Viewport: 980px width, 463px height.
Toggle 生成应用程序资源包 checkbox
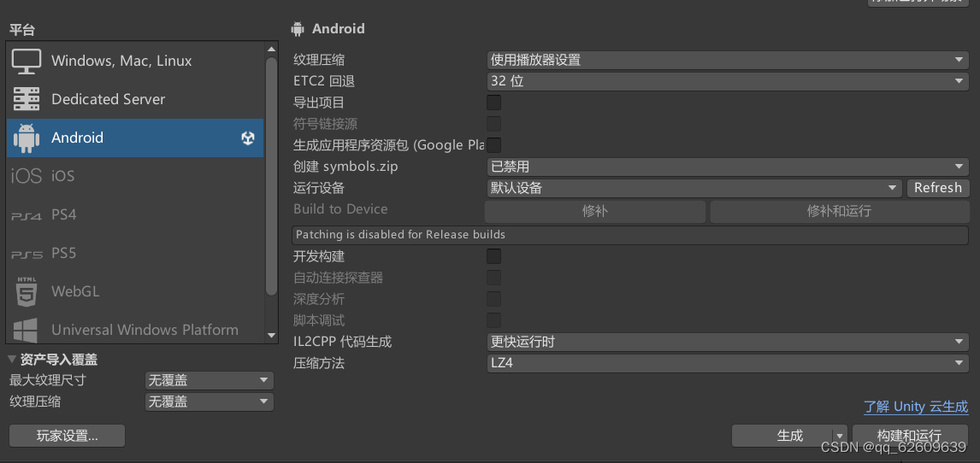[x=493, y=144]
